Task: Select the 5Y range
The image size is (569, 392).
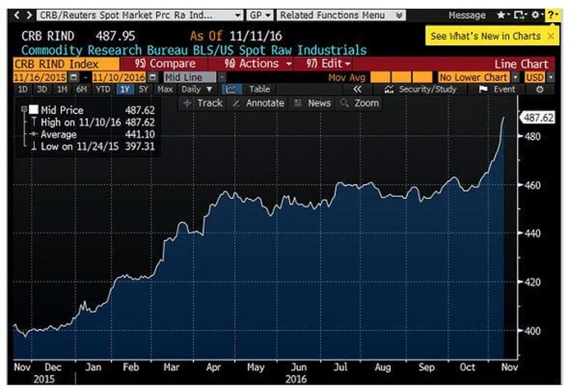Action: click(143, 89)
